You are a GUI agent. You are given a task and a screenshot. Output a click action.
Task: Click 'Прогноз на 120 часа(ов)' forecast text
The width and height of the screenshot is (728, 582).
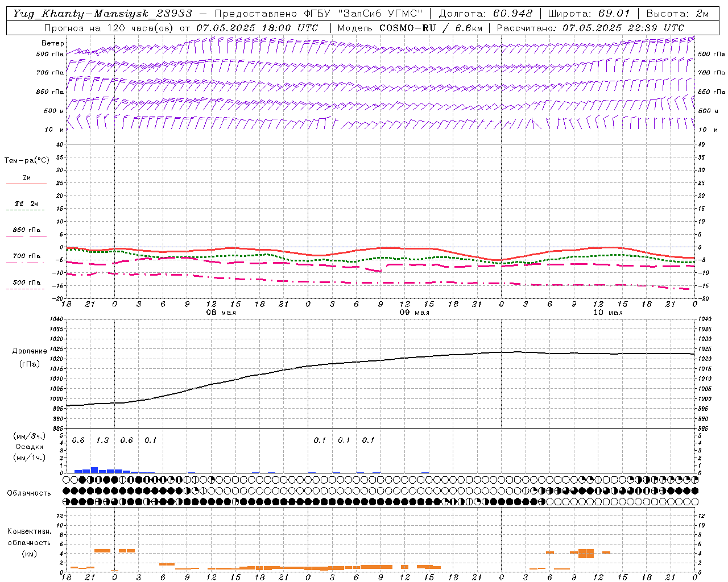point(109,28)
